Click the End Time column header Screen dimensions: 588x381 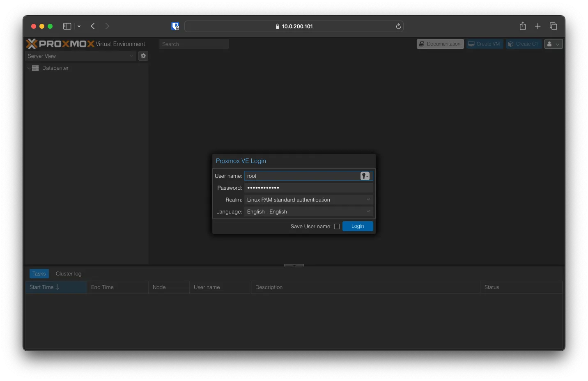pos(117,287)
